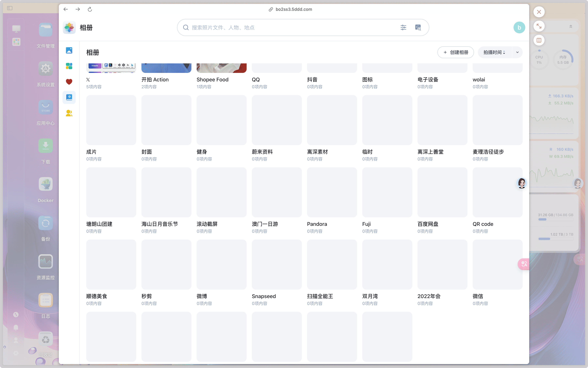Viewport: 588px width, 368px height.
Task: Click the image search icon
Action: point(418,27)
